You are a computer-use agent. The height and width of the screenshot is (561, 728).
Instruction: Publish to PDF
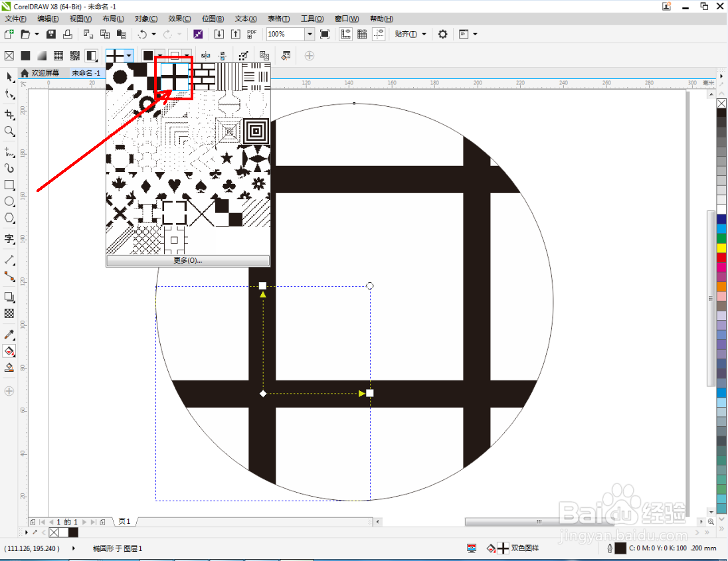[x=252, y=34]
